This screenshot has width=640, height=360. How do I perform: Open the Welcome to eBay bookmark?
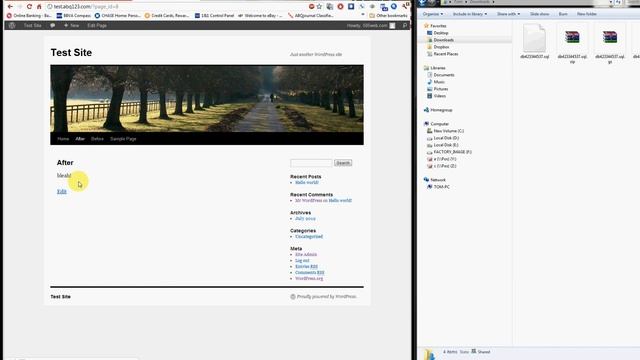[260, 16]
